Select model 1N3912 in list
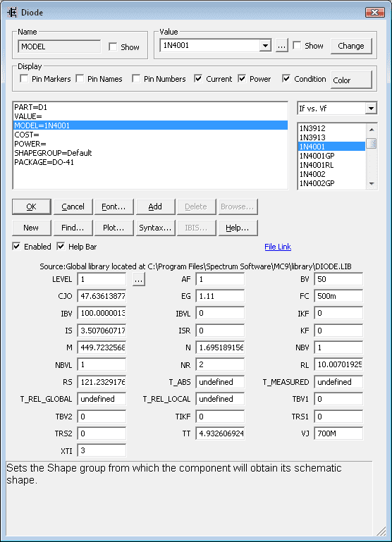Image resolution: width=392 pixels, height=542 pixels. (x=331, y=128)
